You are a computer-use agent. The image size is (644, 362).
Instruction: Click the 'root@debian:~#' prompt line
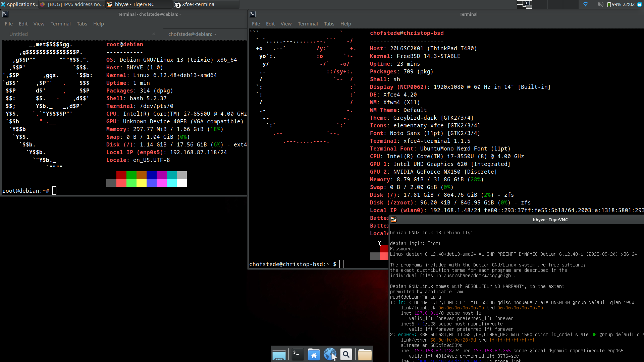[x=26, y=191]
